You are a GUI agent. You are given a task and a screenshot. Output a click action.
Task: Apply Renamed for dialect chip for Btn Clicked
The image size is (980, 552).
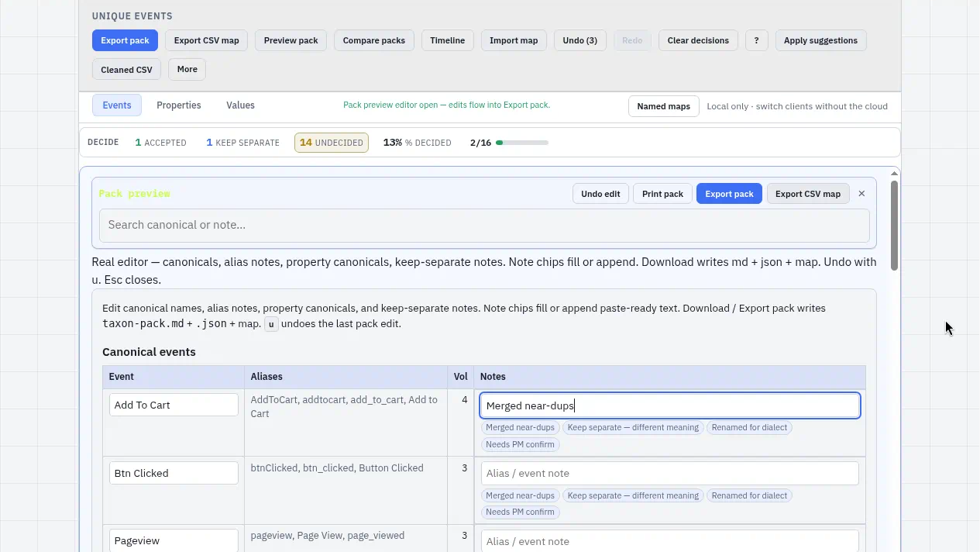point(749,495)
